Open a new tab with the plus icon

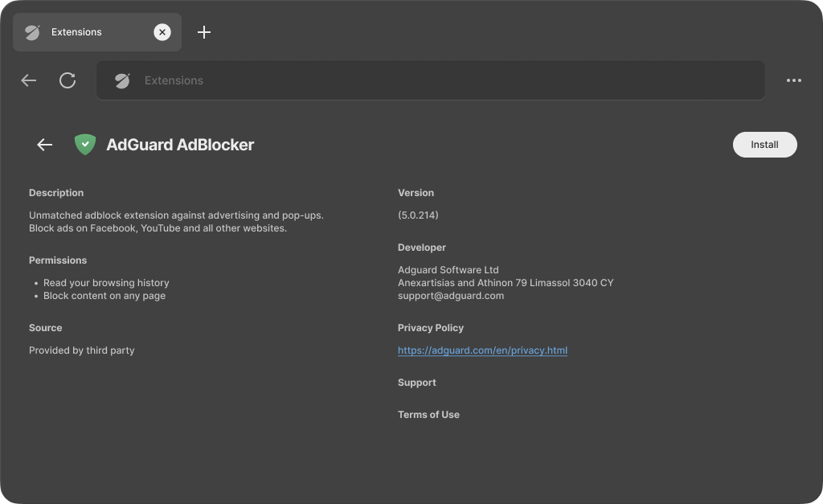tap(204, 32)
